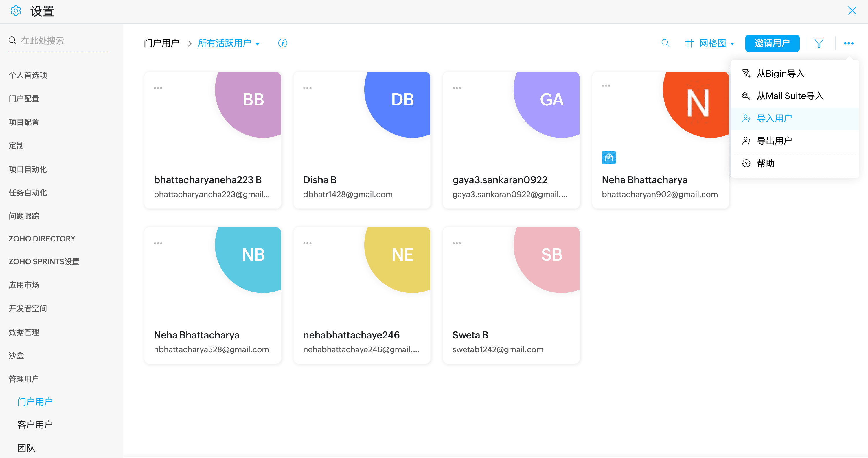Click the info icon beside 所有活跃用户
Image resolution: width=868 pixels, height=458 pixels.
282,43
